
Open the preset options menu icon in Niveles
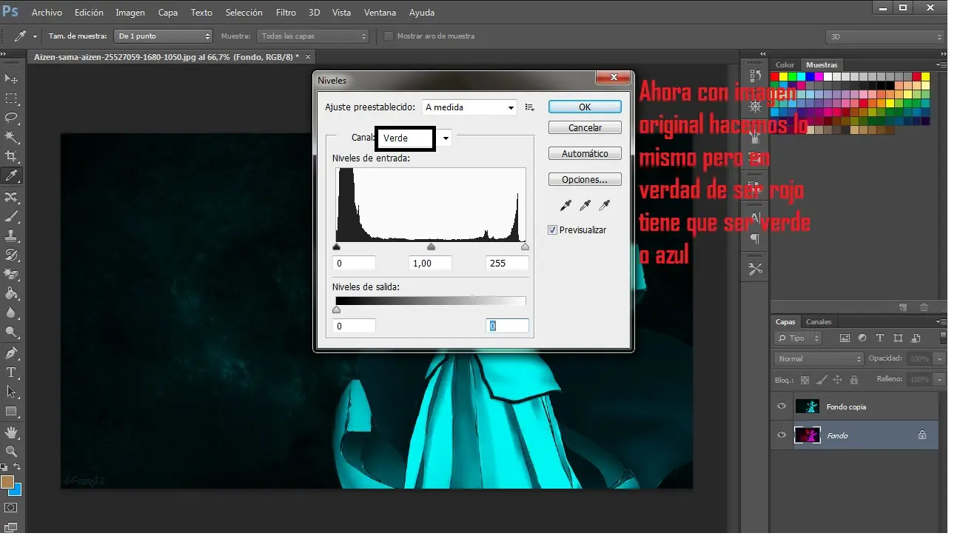point(529,107)
